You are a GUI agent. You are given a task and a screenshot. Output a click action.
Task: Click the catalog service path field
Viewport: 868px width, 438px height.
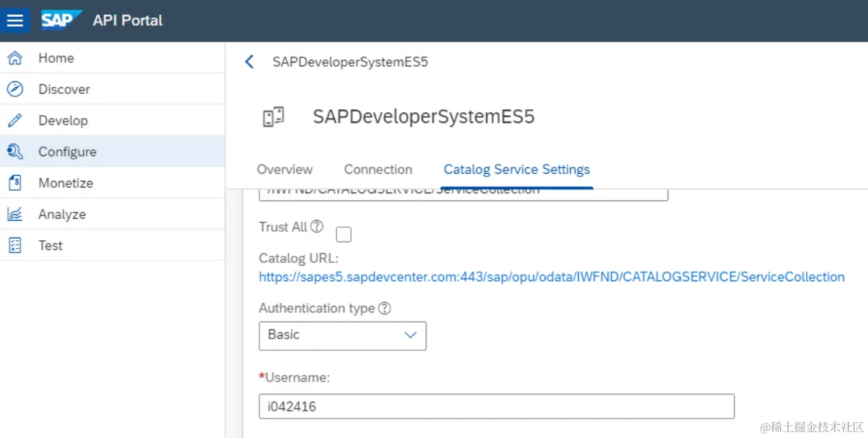[463, 193]
